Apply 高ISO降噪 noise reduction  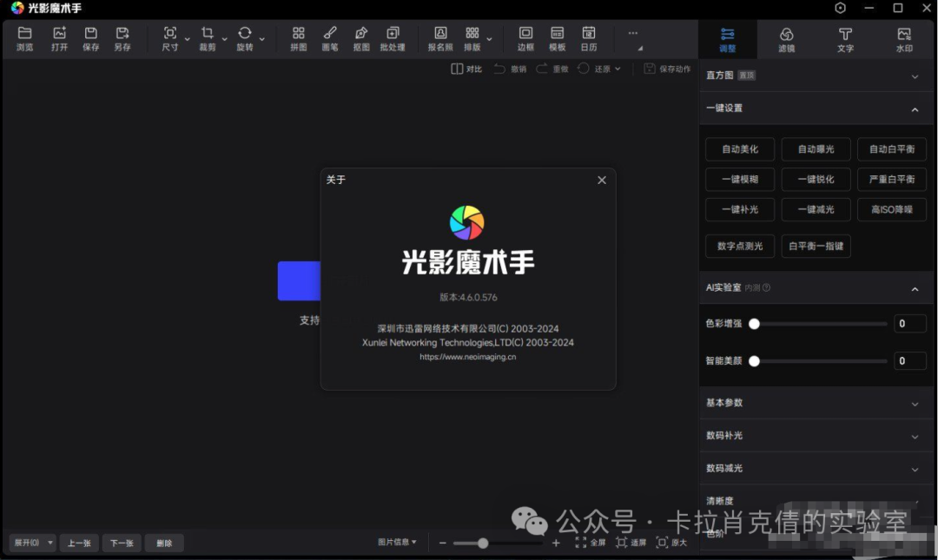pyautogui.click(x=891, y=209)
